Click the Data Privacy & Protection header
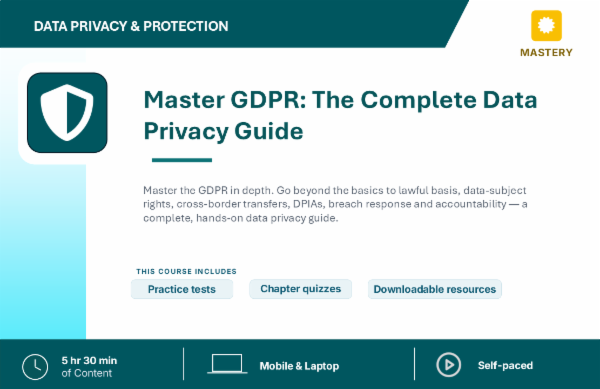Image resolution: width=600 pixels, height=389 pixels. [x=131, y=26]
